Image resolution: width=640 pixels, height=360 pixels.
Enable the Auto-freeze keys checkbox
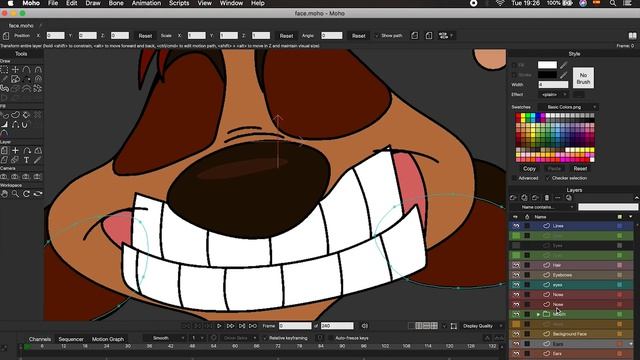[x=331, y=338]
